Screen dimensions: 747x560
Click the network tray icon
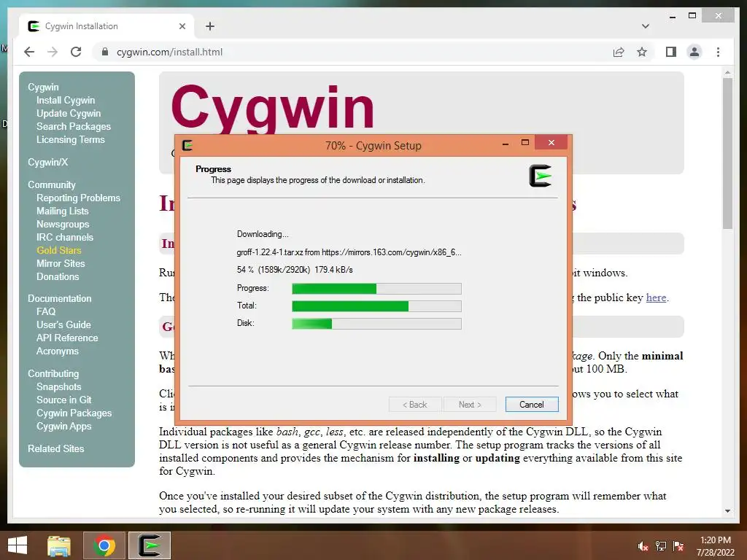(x=661, y=546)
